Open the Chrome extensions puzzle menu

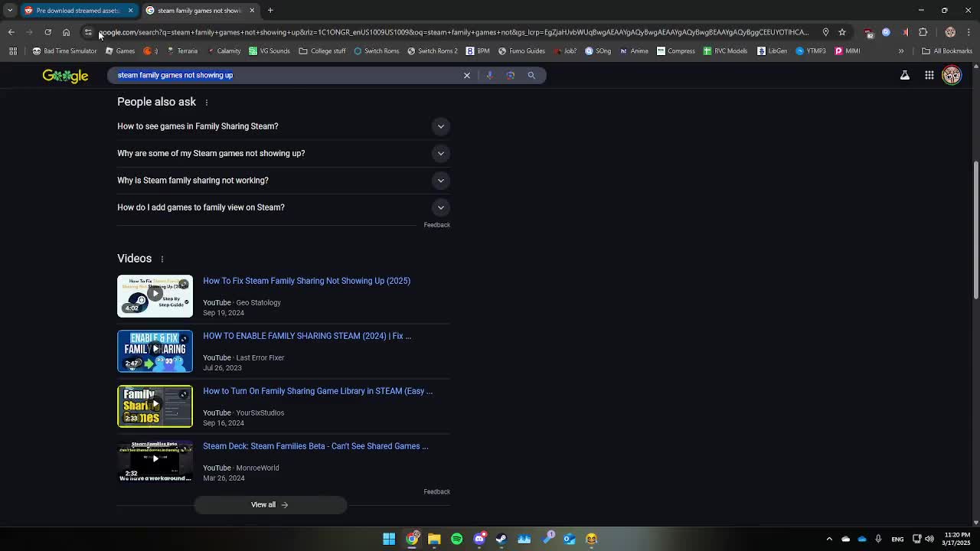923,32
